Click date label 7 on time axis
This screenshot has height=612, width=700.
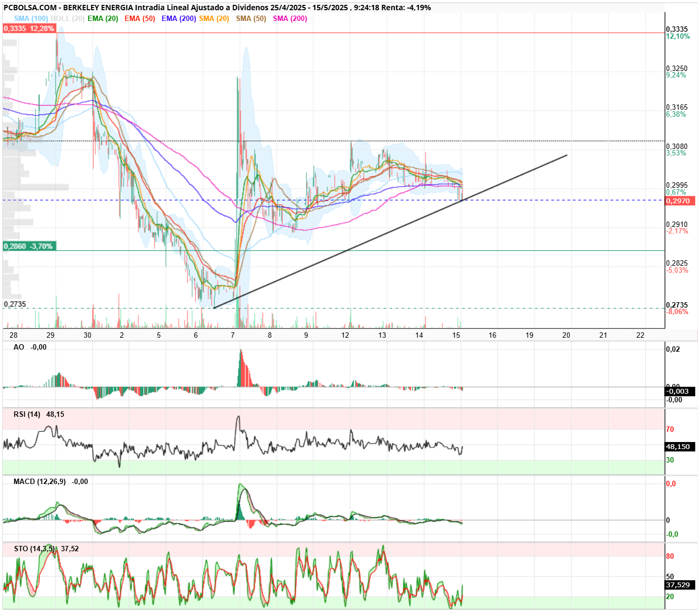(x=232, y=335)
